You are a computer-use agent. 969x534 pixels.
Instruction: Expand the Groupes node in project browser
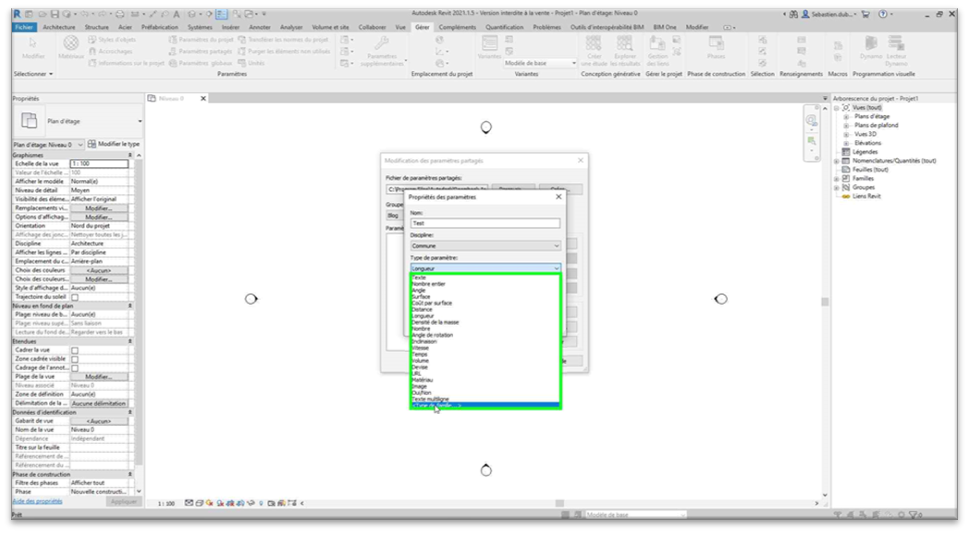836,187
